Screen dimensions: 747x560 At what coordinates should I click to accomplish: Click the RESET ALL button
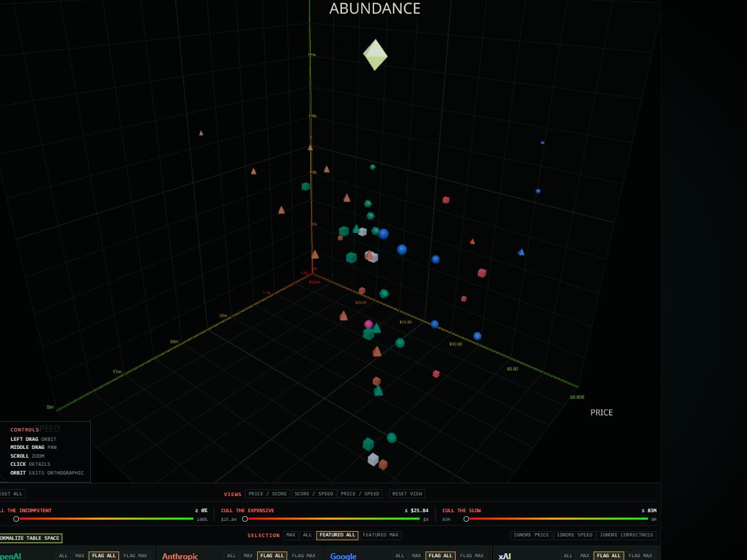[x=11, y=494]
